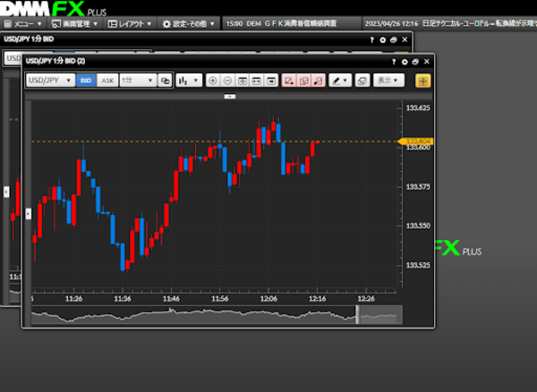
Task: Open the drawing pencil tool
Action: click(339, 80)
